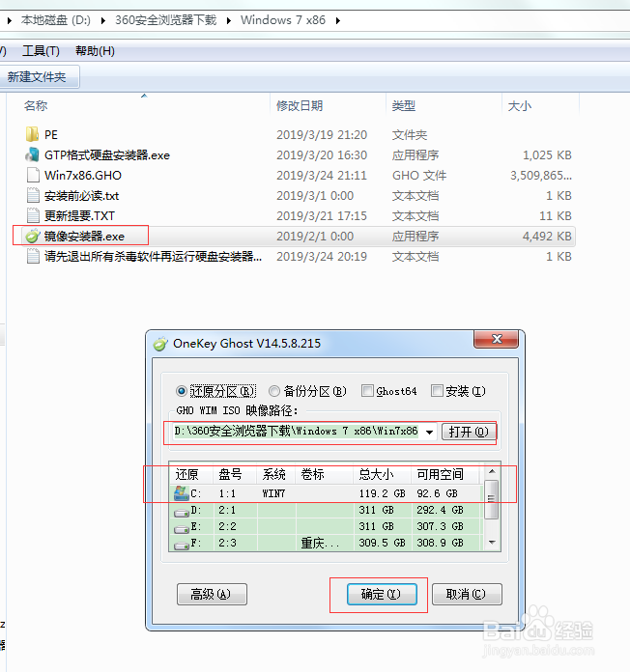Click the 安装前必读.txt document icon
Image resolution: width=630 pixels, height=672 pixels.
tap(33, 195)
